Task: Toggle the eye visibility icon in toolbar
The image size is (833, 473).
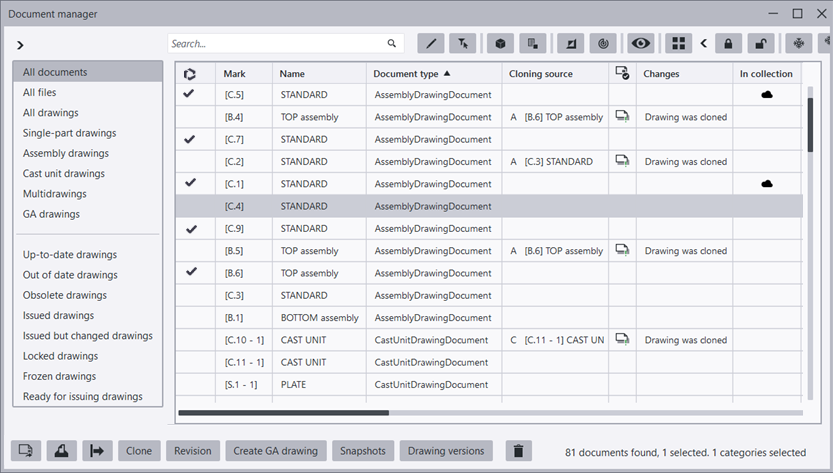Action: (x=641, y=44)
